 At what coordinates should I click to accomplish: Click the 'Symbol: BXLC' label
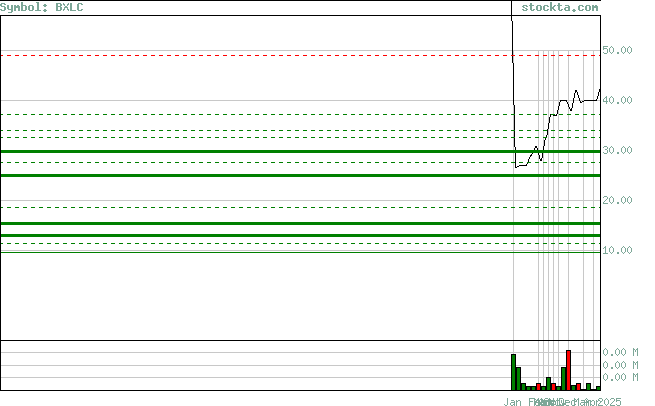coord(42,8)
